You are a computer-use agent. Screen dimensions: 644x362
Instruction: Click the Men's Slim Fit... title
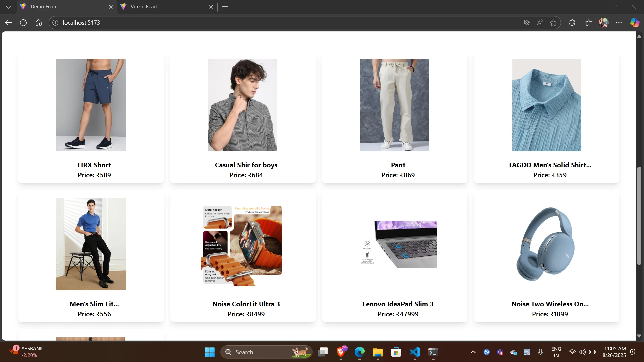[94, 304]
